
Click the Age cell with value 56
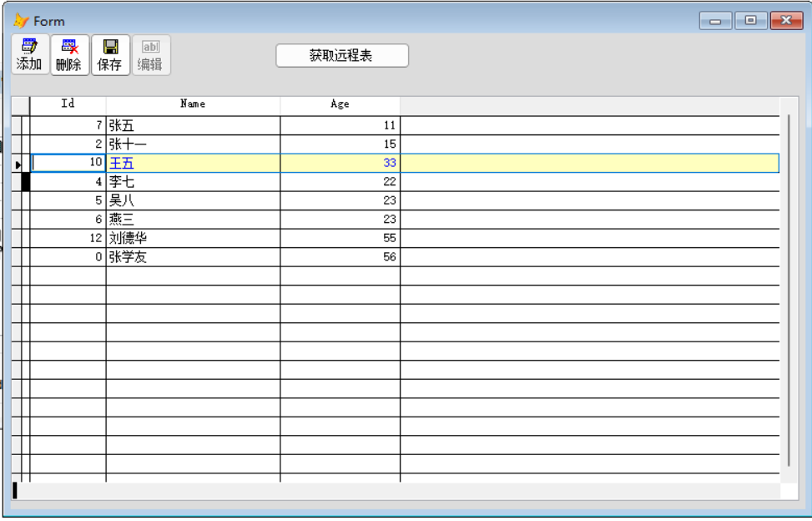(x=340, y=257)
